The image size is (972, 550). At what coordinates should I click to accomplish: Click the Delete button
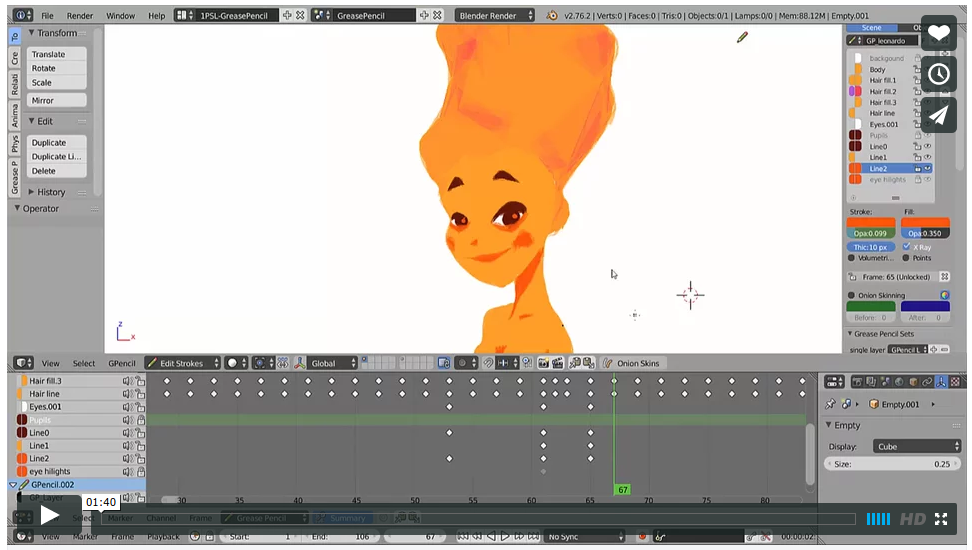coord(56,171)
